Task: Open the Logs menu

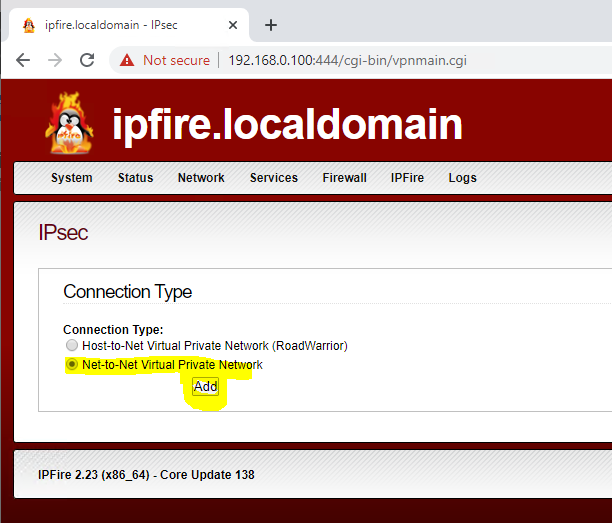Action: pos(463,178)
